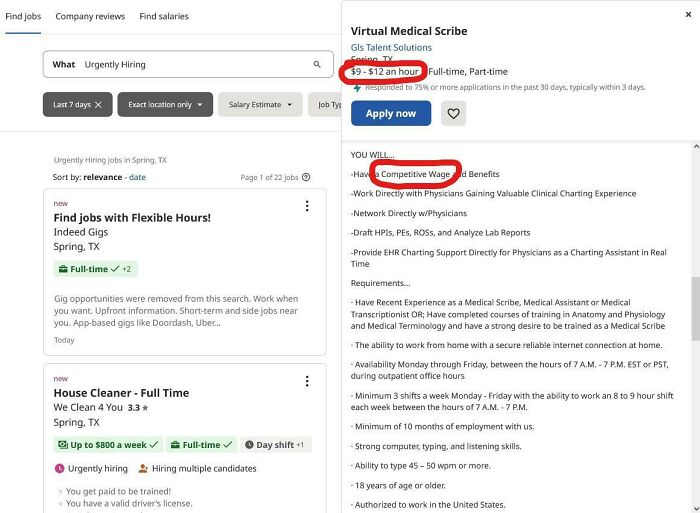Click the Hiring multiple candidates icon
This screenshot has width=700, height=513.
pyautogui.click(x=143, y=468)
